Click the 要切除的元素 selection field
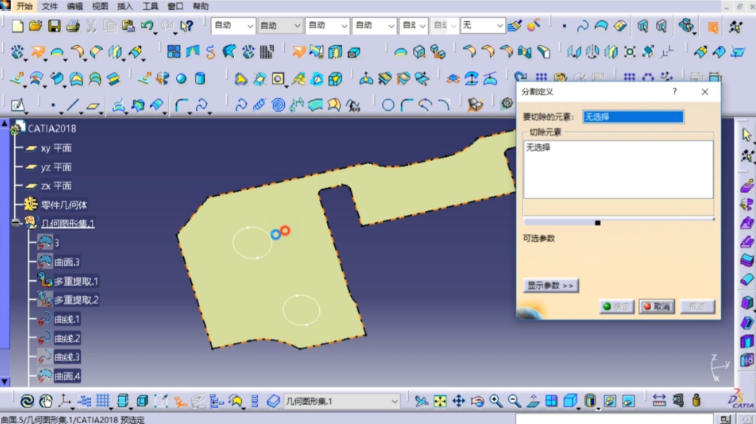The height and width of the screenshot is (424, 756). tap(633, 117)
